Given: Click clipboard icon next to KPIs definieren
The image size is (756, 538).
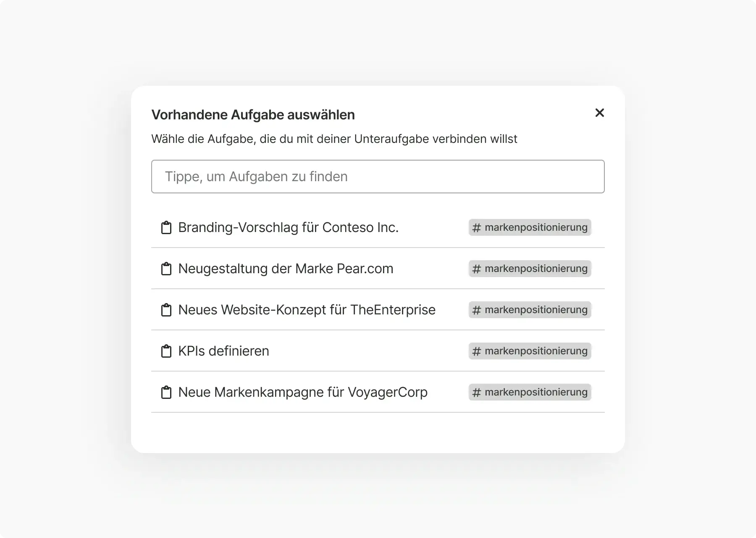Looking at the screenshot, I should click(166, 351).
